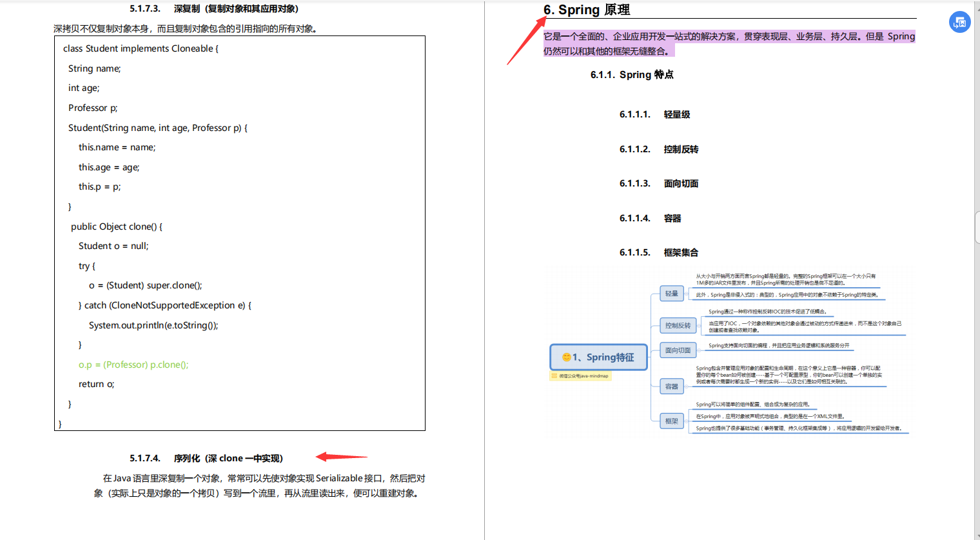
Task: Click code line "return o;"
Action: point(97,384)
